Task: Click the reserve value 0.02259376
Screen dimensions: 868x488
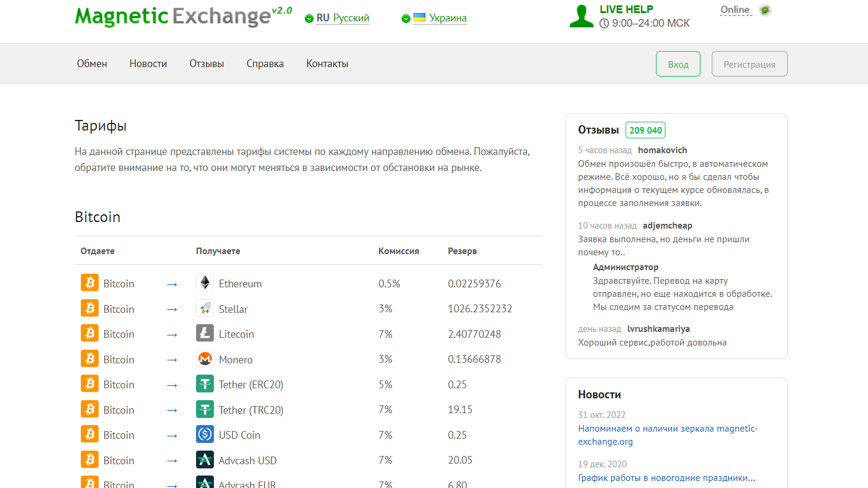Action: [x=474, y=284]
